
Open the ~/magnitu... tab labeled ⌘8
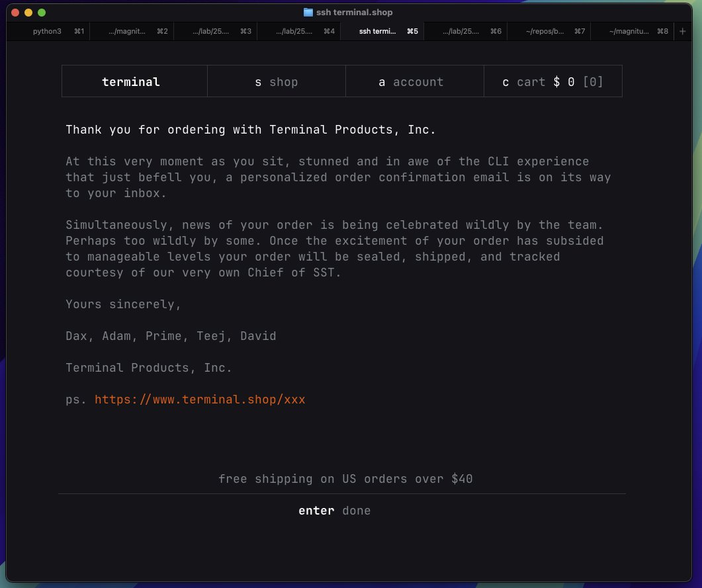point(632,31)
